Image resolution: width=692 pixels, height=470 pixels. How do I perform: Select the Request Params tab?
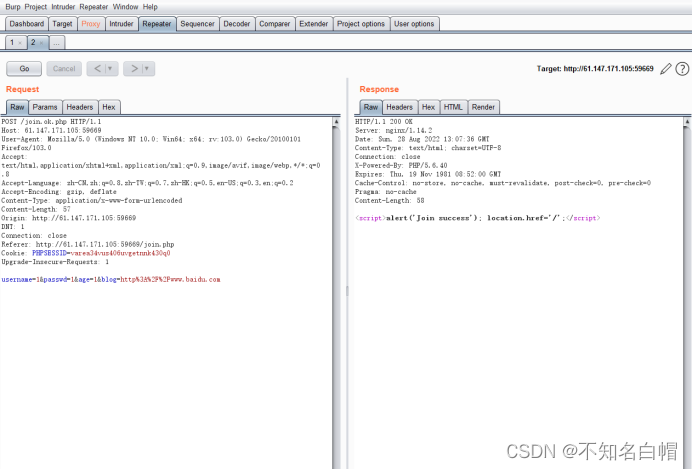click(x=45, y=107)
